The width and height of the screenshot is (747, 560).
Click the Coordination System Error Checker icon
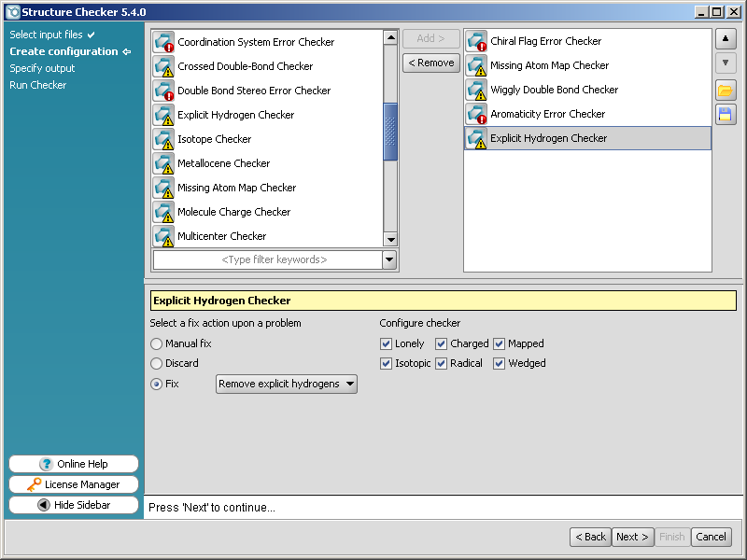(164, 42)
